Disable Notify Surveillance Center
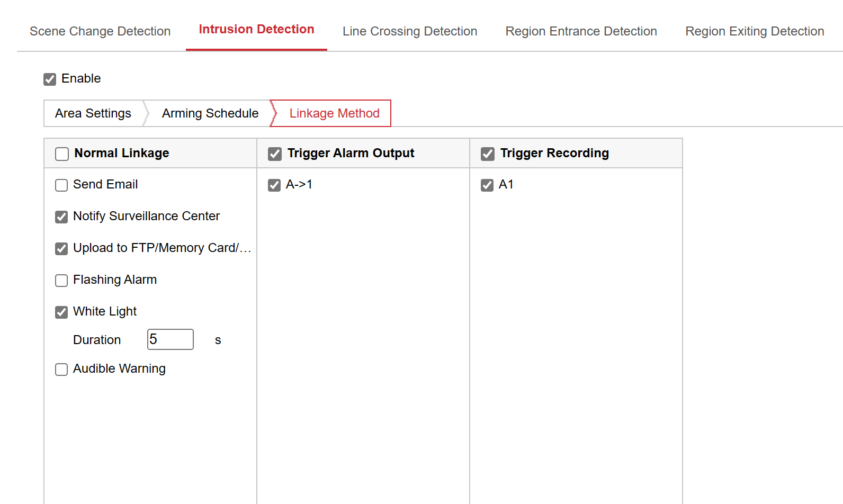 point(61,217)
